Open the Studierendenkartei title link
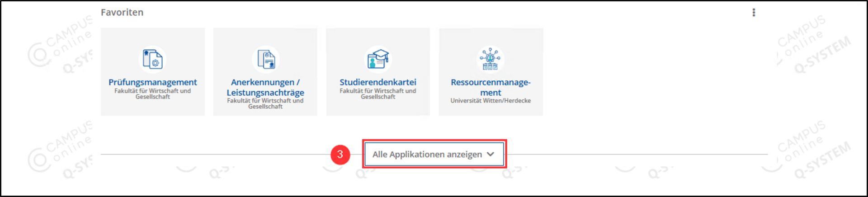868x197 pixels. pos(378,82)
